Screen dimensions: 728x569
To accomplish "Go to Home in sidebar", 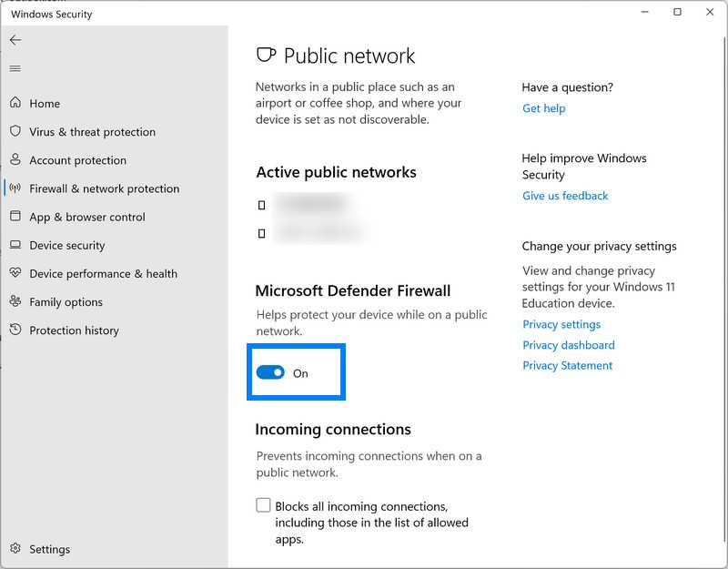I will [45, 104].
